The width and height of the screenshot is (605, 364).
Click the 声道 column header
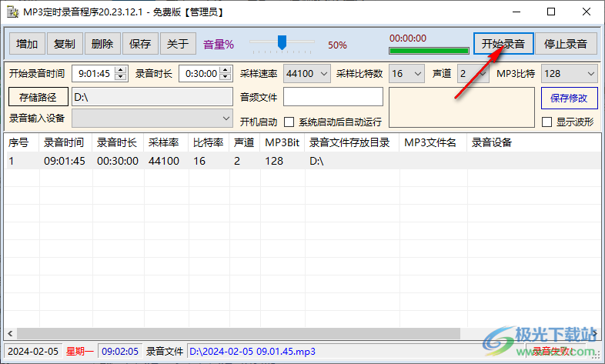click(x=244, y=142)
